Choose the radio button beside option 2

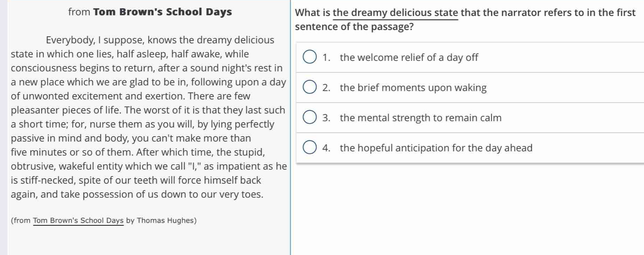pyautogui.click(x=309, y=87)
